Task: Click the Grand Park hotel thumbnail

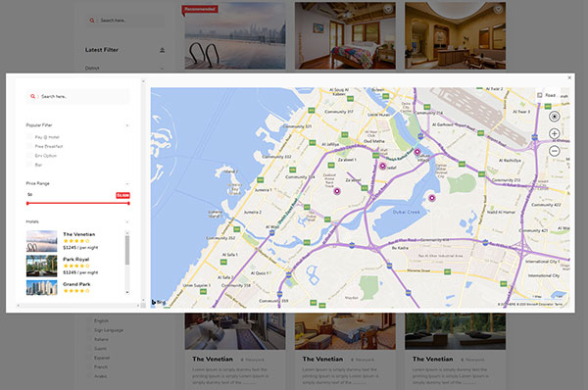Action: click(41, 288)
